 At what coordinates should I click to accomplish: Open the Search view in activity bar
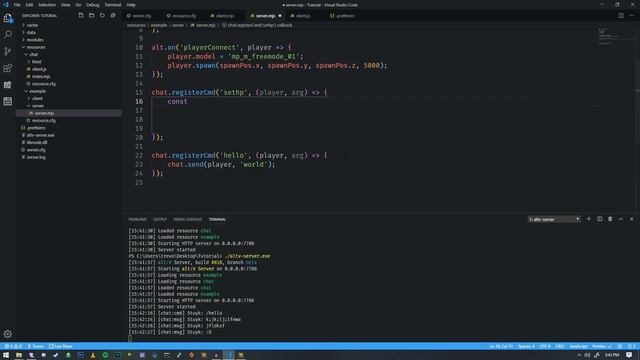[x=8, y=34]
